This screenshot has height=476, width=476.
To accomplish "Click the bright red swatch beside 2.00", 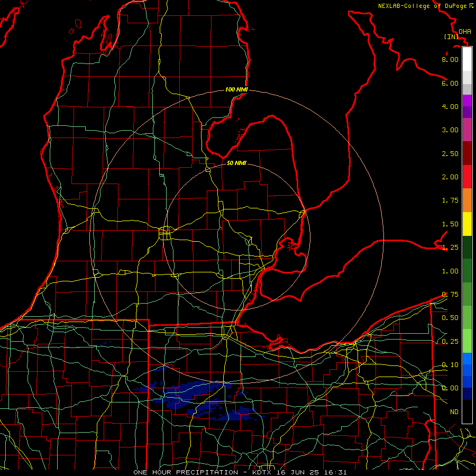I will (x=467, y=177).
